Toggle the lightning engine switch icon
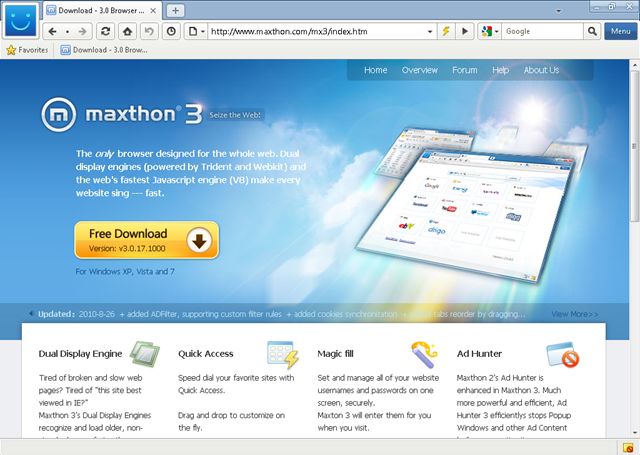This screenshot has height=455, width=640. (446, 31)
